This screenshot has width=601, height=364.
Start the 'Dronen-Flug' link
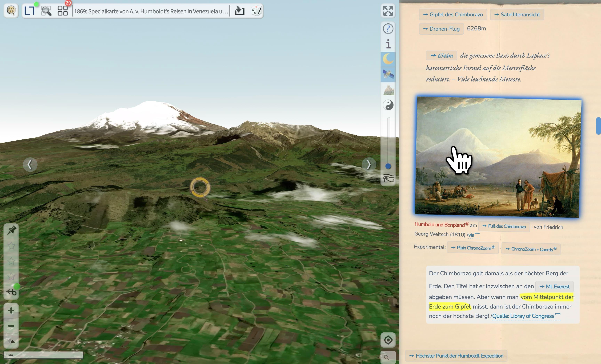pyautogui.click(x=442, y=29)
